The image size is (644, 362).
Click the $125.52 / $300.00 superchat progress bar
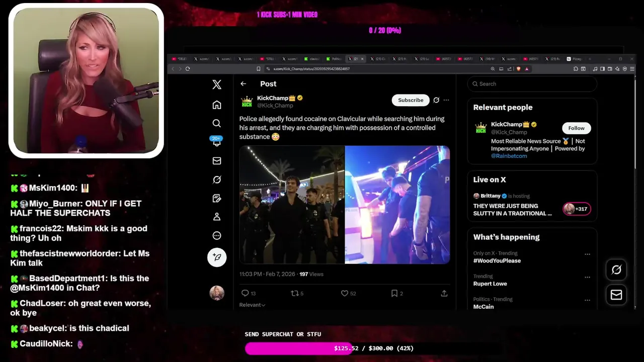(x=373, y=348)
